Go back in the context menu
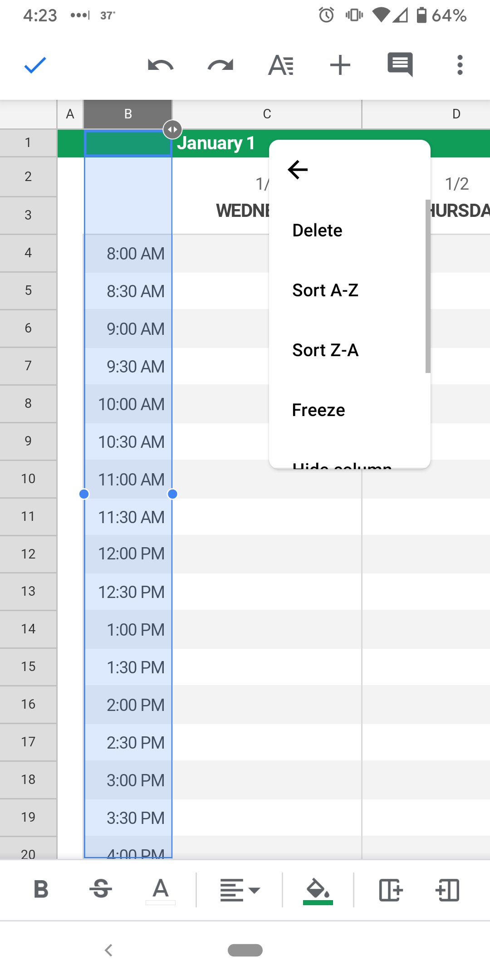 298,170
